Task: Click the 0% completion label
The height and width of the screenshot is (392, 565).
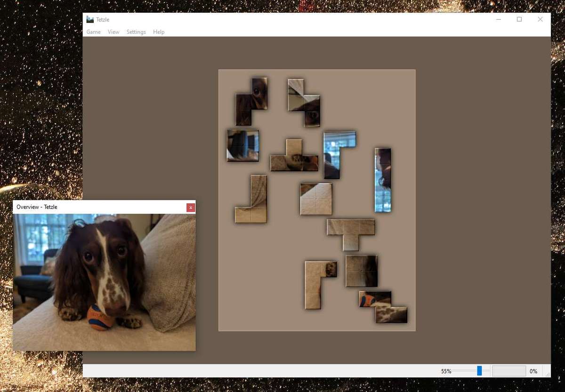Action: point(533,371)
